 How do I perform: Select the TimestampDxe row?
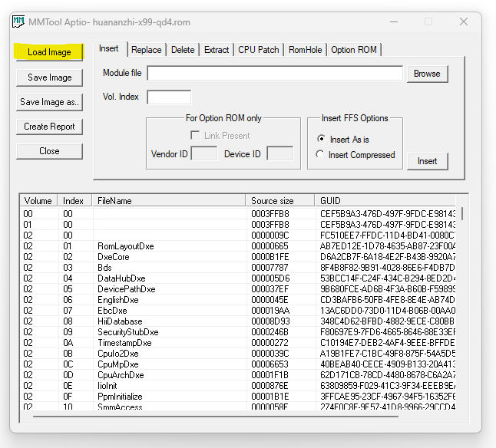tap(238, 343)
